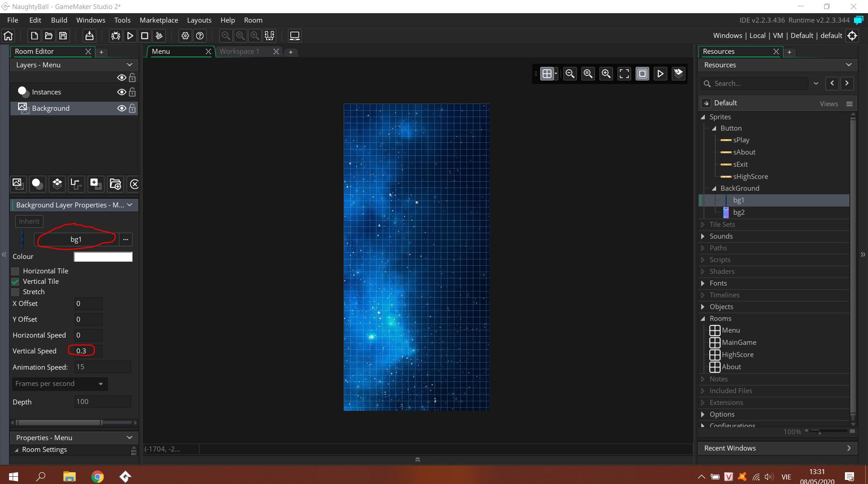Run the game with the main toolbar play button

(x=130, y=36)
